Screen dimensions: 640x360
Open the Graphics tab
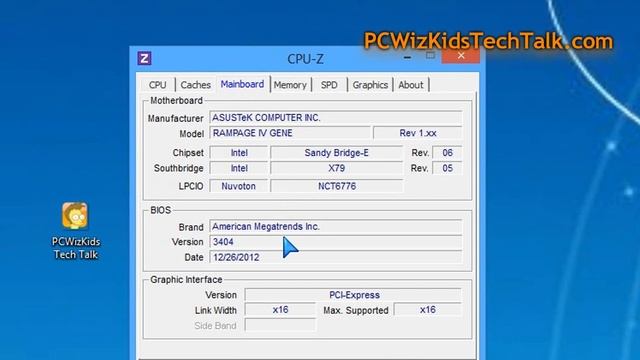pos(370,85)
